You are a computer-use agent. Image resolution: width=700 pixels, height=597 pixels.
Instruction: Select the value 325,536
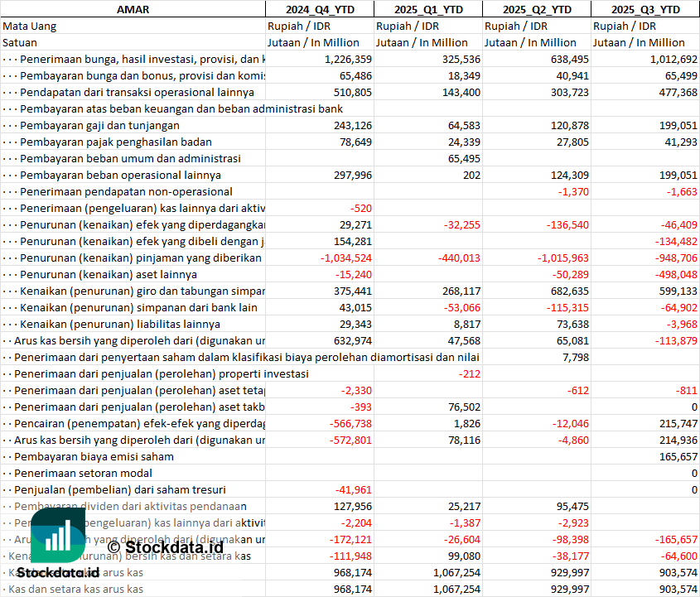[x=461, y=59]
